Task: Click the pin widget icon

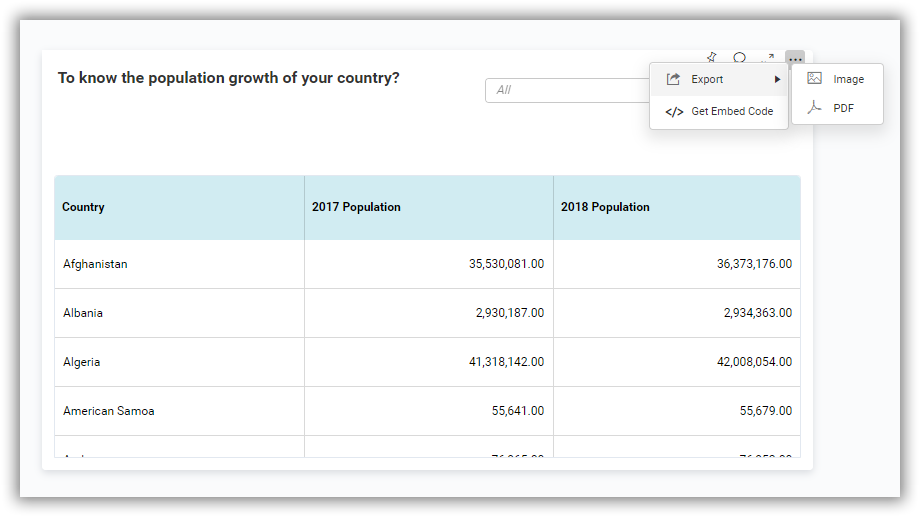Action: [712, 58]
